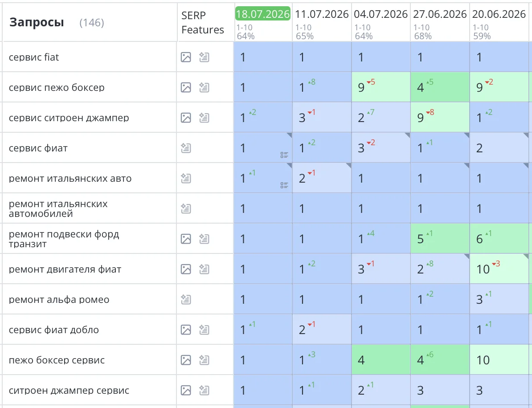
Task: Click the image icon for сервис фиат добло
Action: click(186, 330)
